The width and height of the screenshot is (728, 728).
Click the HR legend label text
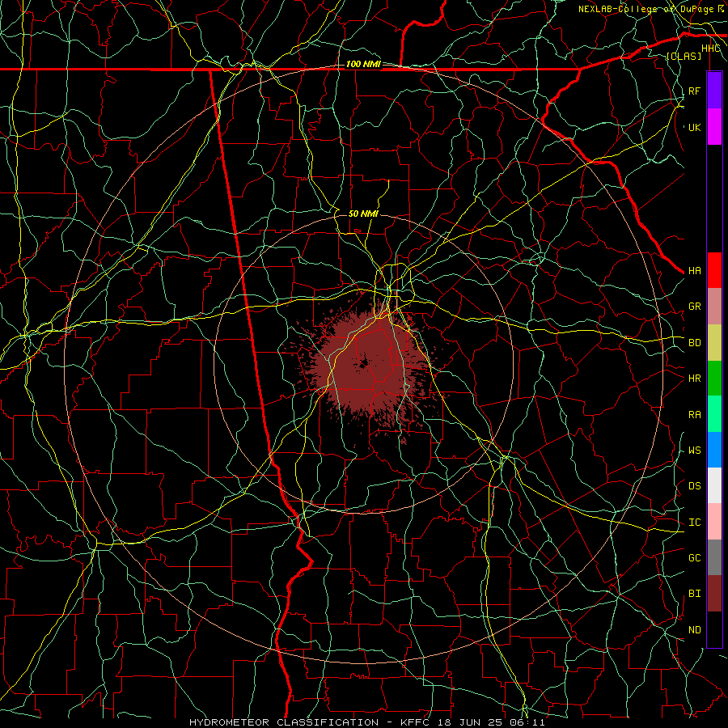pos(694,379)
